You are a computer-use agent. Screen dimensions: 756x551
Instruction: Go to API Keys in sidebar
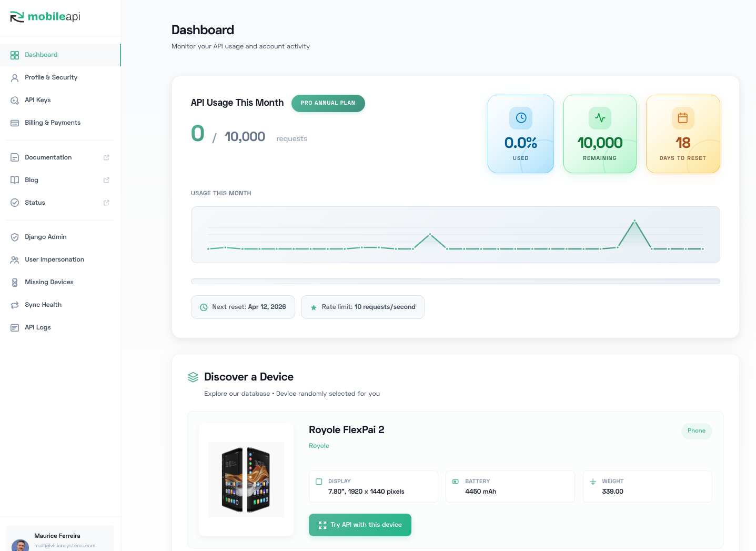38,100
